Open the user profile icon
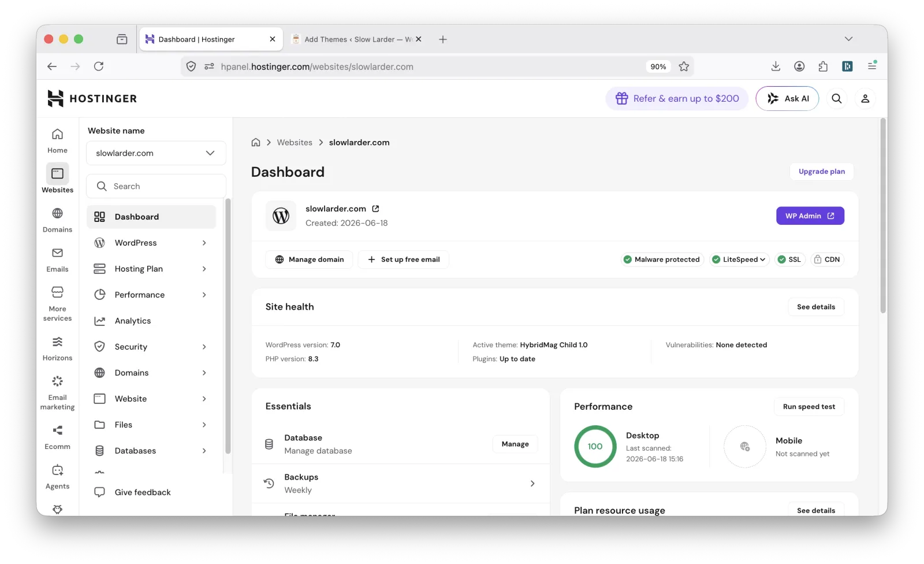 (x=865, y=98)
